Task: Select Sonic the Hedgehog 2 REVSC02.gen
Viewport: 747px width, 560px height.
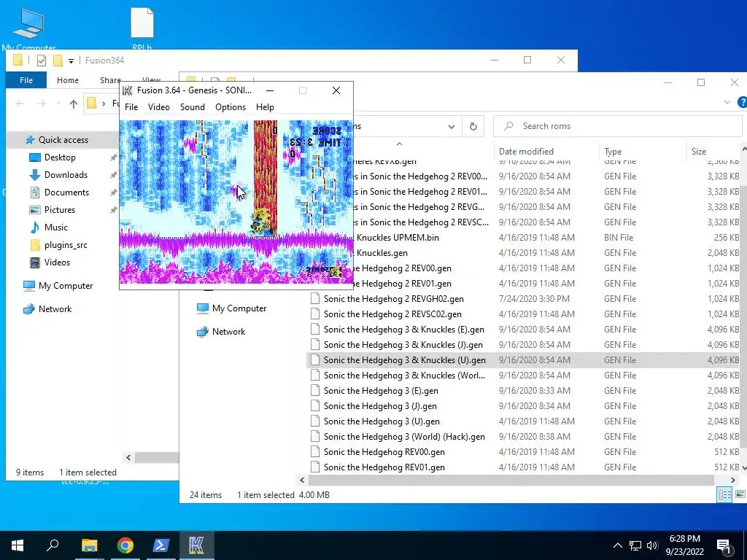Action: point(524,314)
